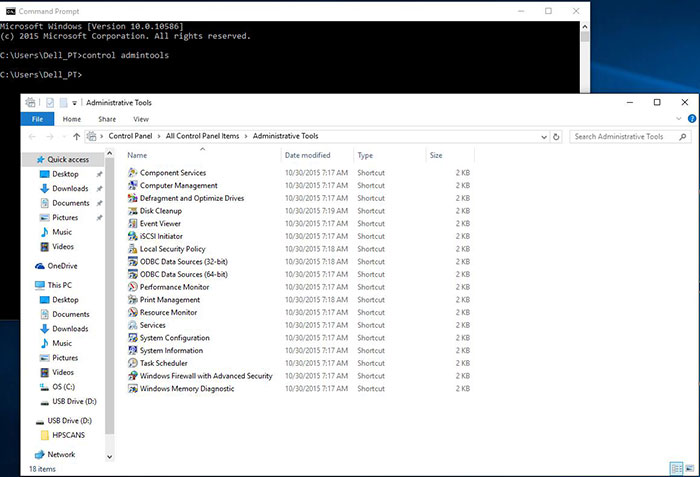
Task: Open the Event Viewer shortcut icon
Action: point(133,224)
